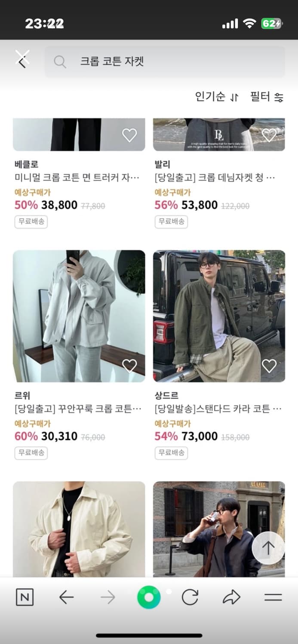
Task: Go back using the bottom navigation back arrow
Action: [x=66, y=597]
